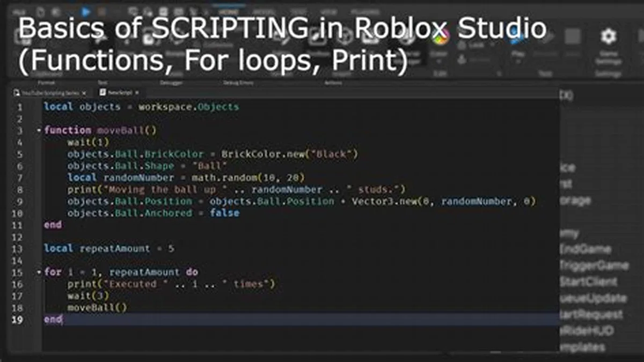Click the BrickColor.new("Black") line
This screenshot has width=644, height=362.
213,154
